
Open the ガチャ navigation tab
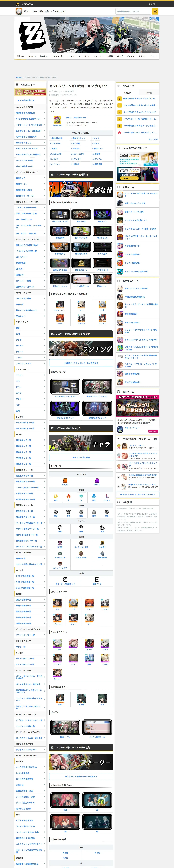tap(87, 56)
